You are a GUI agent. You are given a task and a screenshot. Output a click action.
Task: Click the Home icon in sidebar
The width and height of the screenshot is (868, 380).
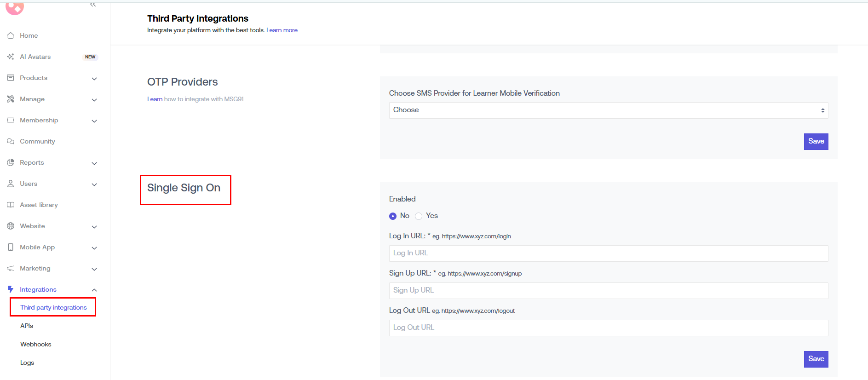point(11,35)
